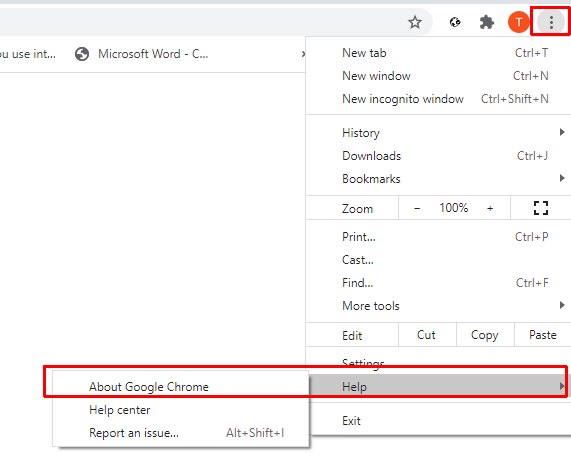Click the bookmark star icon

click(x=415, y=23)
